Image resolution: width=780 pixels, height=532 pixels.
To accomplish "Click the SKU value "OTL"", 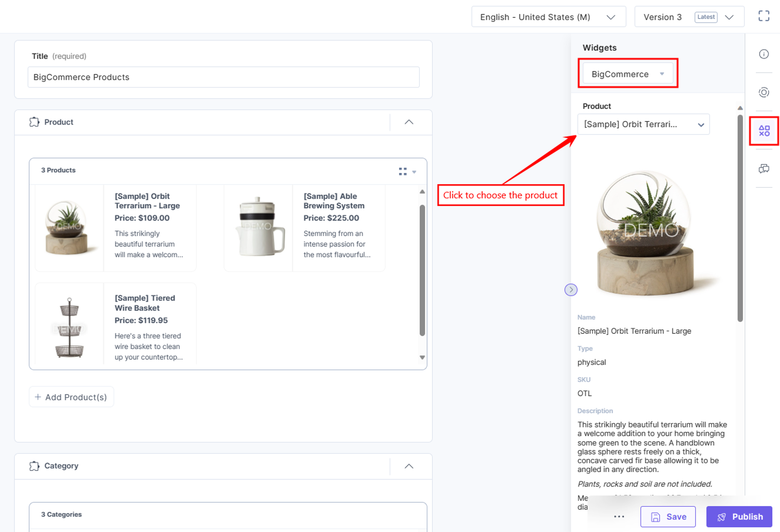I will tap(584, 393).
